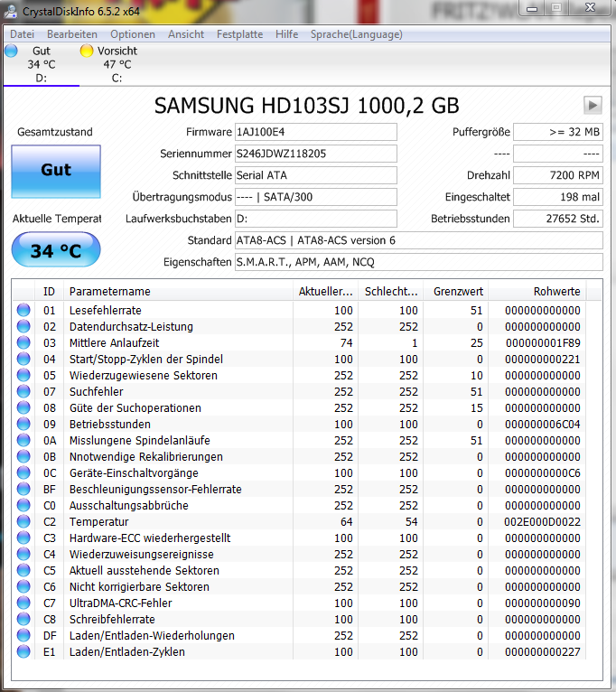Open the Hilfe menu
This screenshot has height=692, width=616.
click(x=287, y=34)
